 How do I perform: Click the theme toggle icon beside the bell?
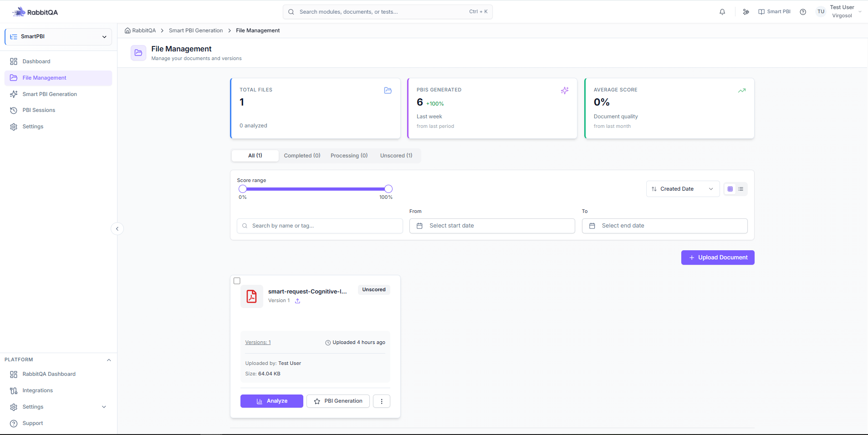[746, 12]
